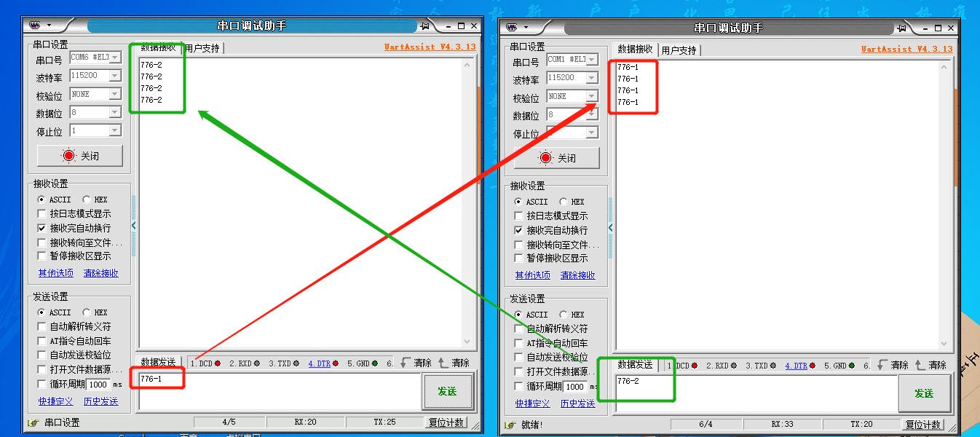This screenshot has height=437, width=980.
Task: Click the send text box containing 776-2
Action: pos(750,393)
